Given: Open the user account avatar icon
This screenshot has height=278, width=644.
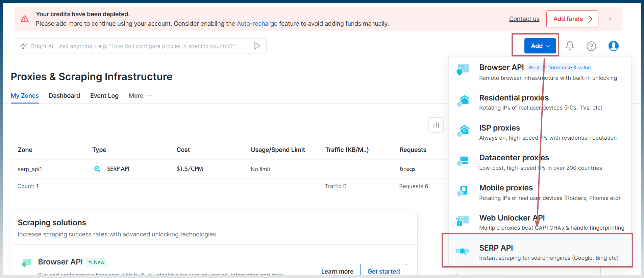Looking at the screenshot, I should 614,46.
